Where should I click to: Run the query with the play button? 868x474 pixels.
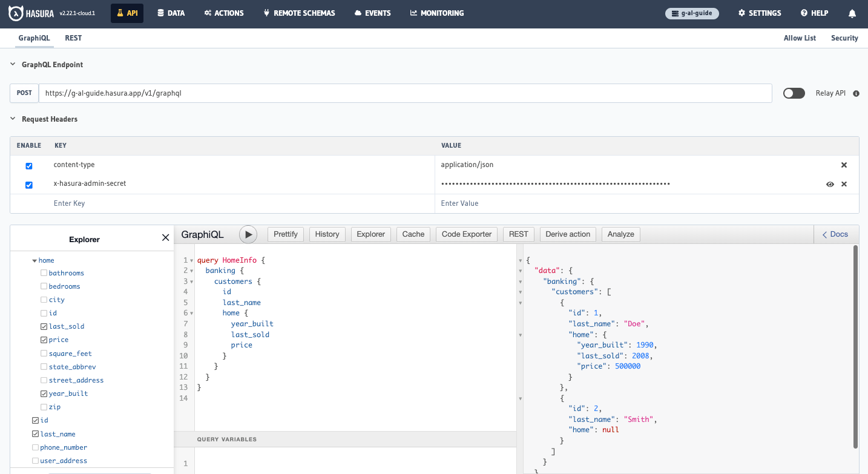click(248, 234)
